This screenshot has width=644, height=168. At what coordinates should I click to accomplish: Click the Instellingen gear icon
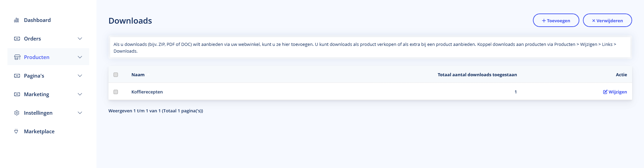click(17, 113)
